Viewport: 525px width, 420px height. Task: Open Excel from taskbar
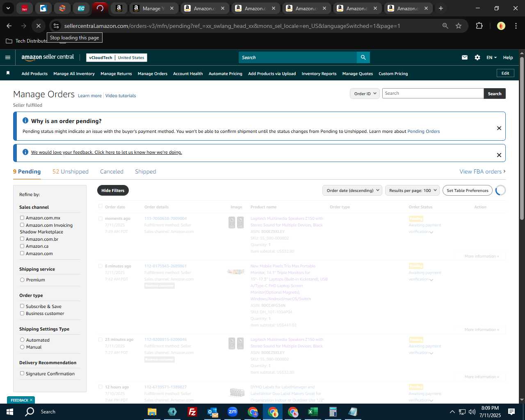pyautogui.click(x=313, y=412)
